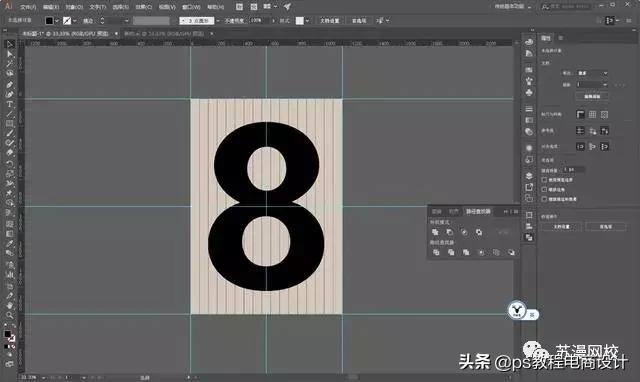Screen dimensions: 640x382
Task: Open the fill color dropdown arrow
Action: (x=57, y=21)
